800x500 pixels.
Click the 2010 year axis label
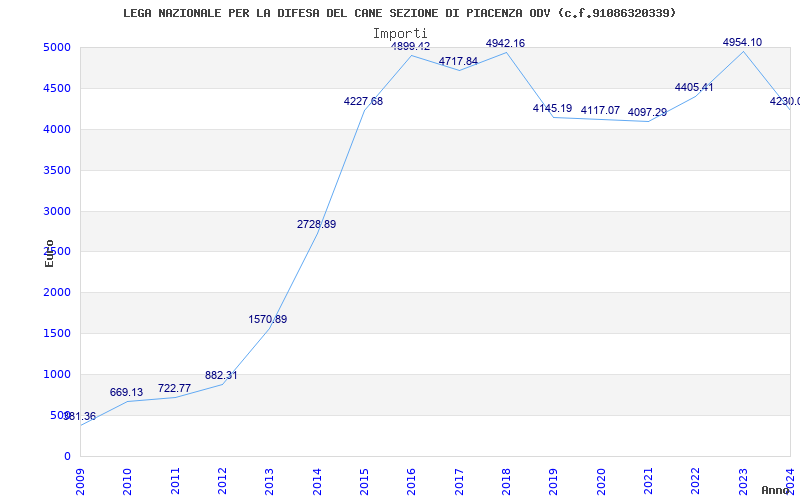click(128, 482)
